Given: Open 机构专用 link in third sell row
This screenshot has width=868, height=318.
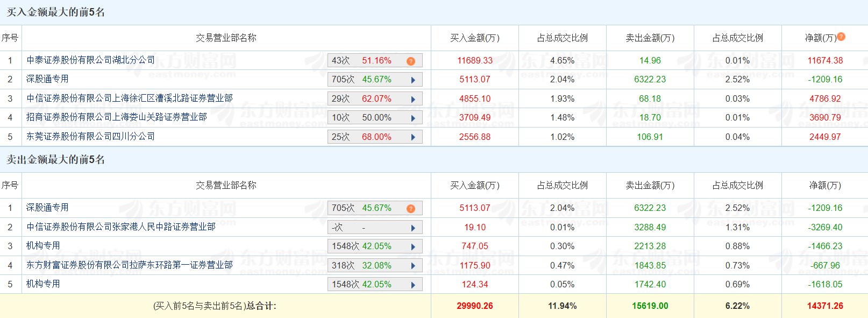Looking at the screenshot, I should tap(43, 246).
